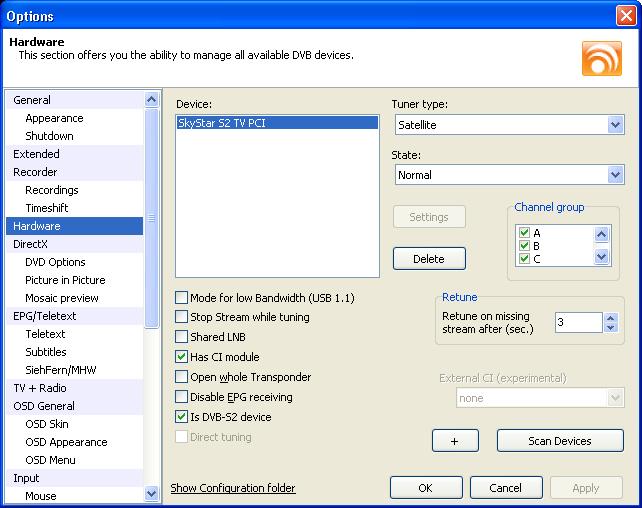Click the retune seconds input field
The height and width of the screenshot is (508, 642).
pos(578,322)
